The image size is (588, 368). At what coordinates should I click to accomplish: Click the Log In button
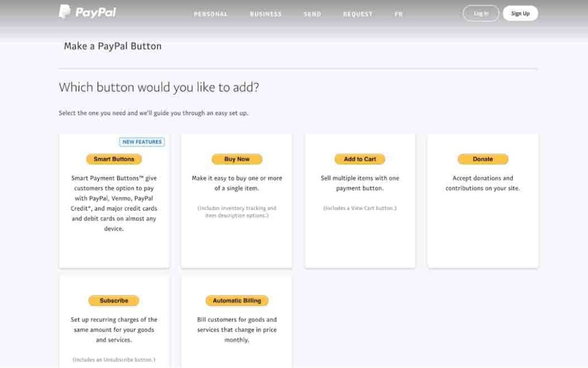481,14
